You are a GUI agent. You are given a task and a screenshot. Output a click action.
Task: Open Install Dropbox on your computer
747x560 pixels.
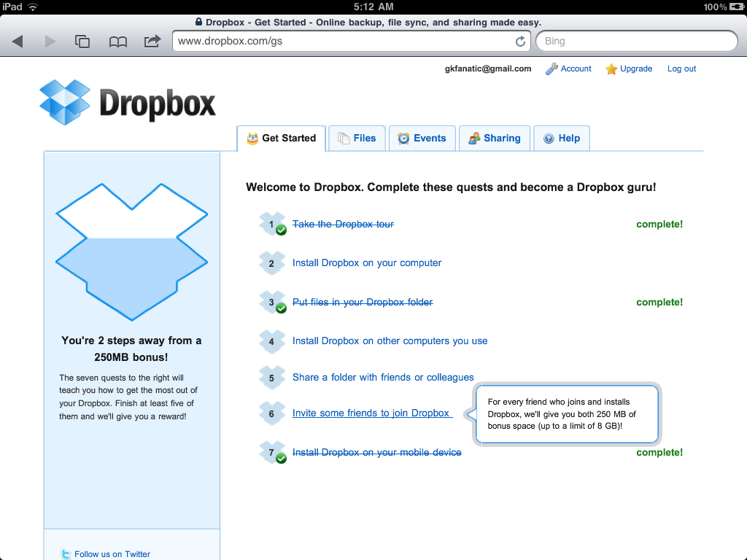(x=367, y=263)
